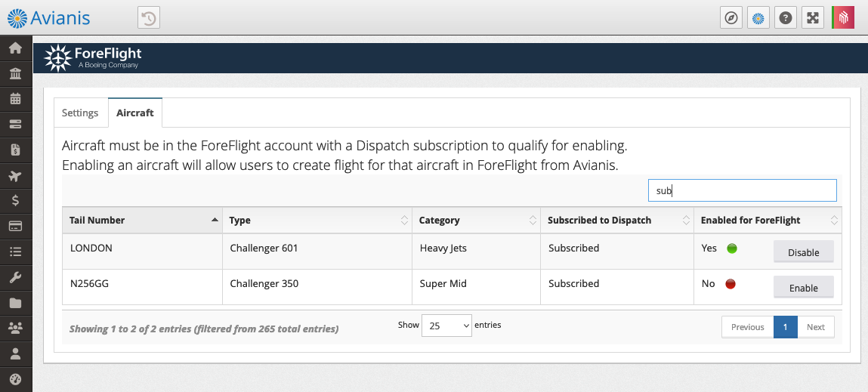Screen dimensions: 868x392
Task: Open the calendar sidebar icon
Action: coord(16,99)
